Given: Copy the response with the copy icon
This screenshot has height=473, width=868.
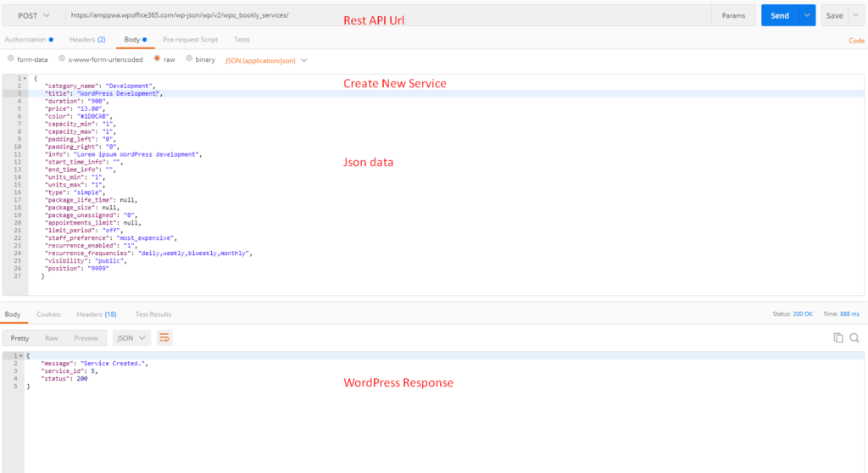Looking at the screenshot, I should pos(838,338).
